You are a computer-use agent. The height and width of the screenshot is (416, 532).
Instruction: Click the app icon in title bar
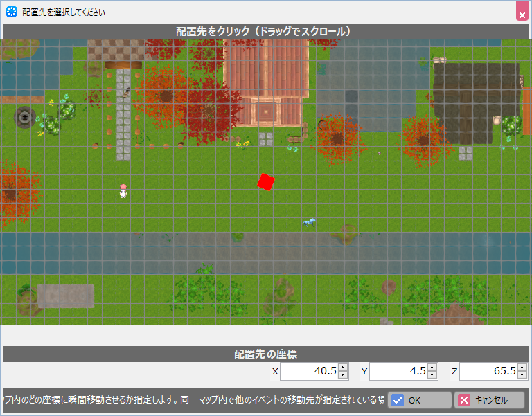[x=11, y=12]
